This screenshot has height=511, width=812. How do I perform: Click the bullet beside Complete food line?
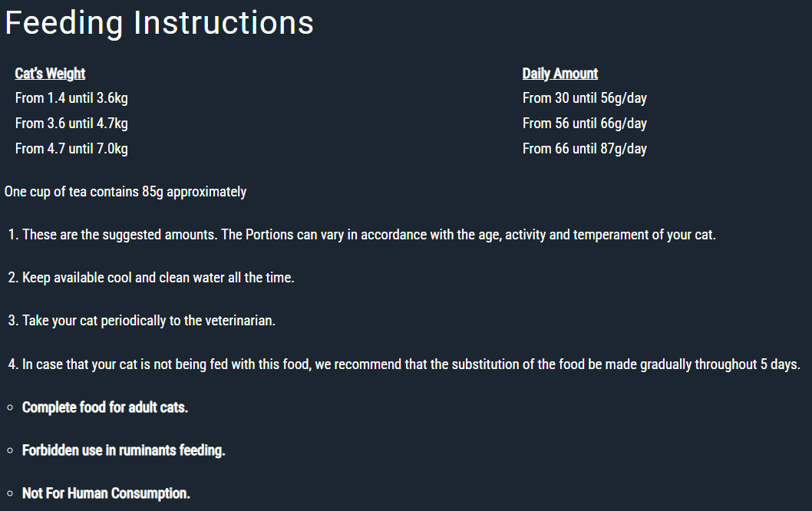10,408
